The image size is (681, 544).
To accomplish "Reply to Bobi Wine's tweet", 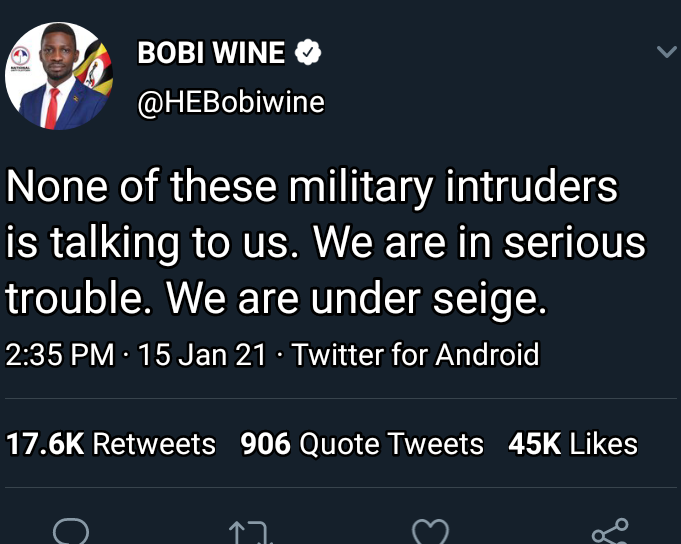I will (71, 531).
